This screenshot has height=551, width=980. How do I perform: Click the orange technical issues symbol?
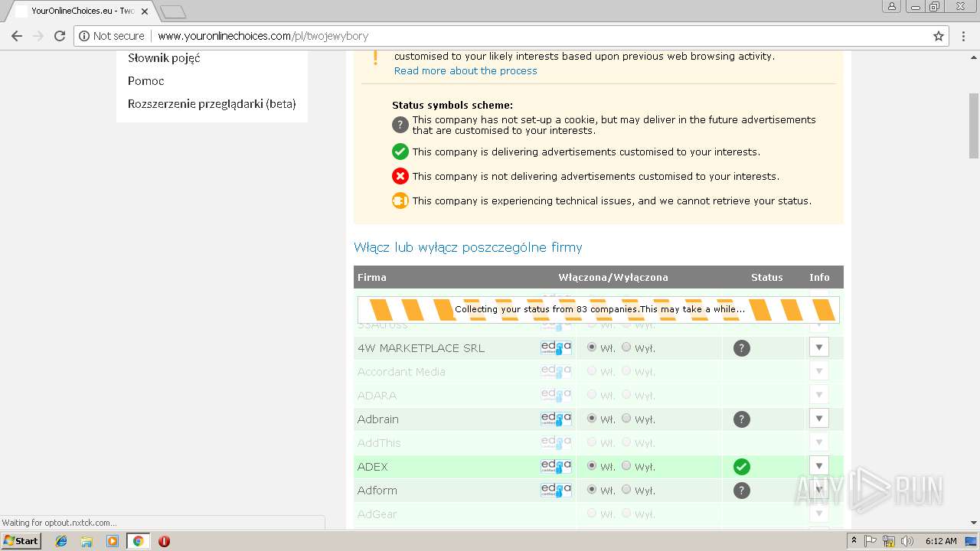(x=400, y=201)
